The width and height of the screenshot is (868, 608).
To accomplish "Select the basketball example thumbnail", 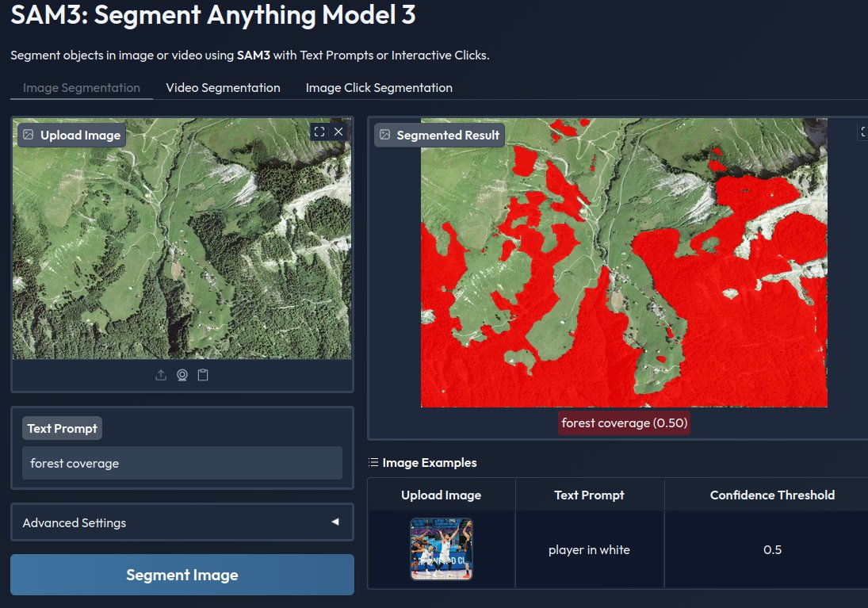I will click(x=442, y=549).
